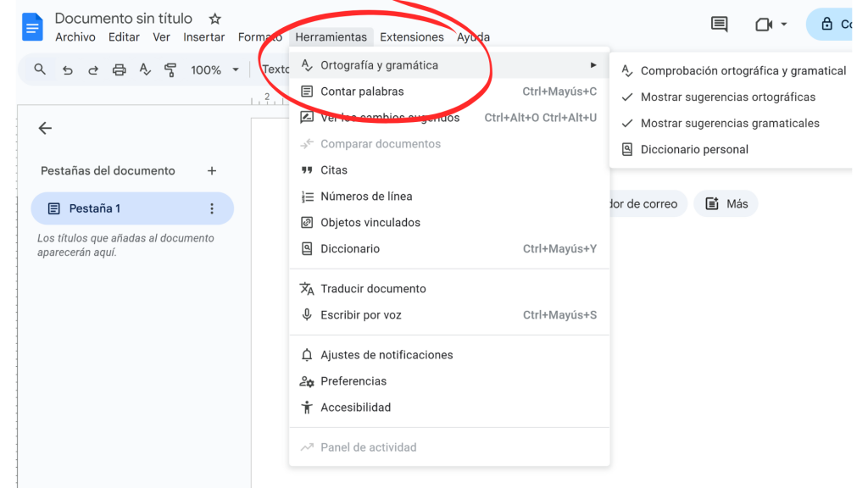Image resolution: width=868 pixels, height=488 pixels.
Task: Click the search magnifier in toolbar
Action: pyautogui.click(x=40, y=69)
